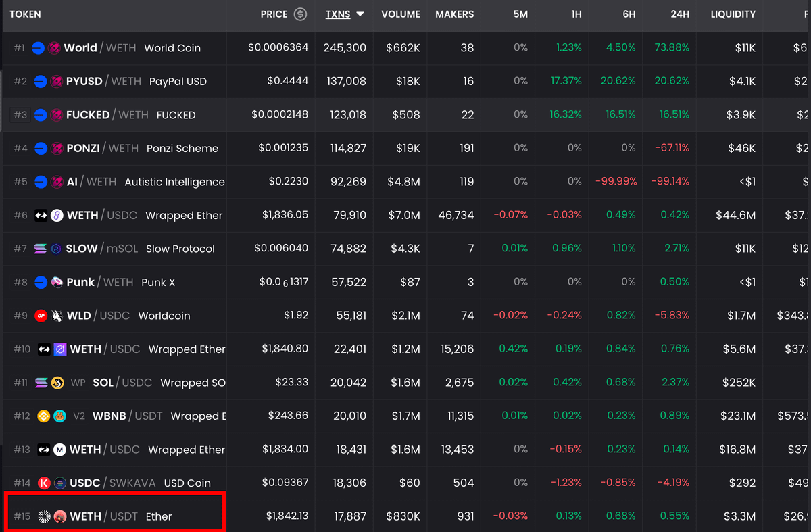The width and height of the screenshot is (811, 532).
Task: Click the DEX icon beside USDC/SWKAVA
Action: click(x=59, y=483)
